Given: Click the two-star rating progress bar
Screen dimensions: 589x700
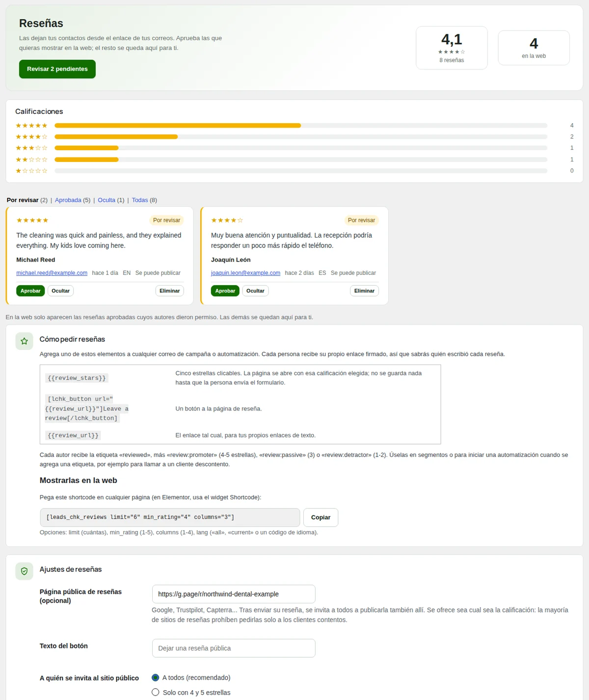Looking at the screenshot, I should click(301, 160).
